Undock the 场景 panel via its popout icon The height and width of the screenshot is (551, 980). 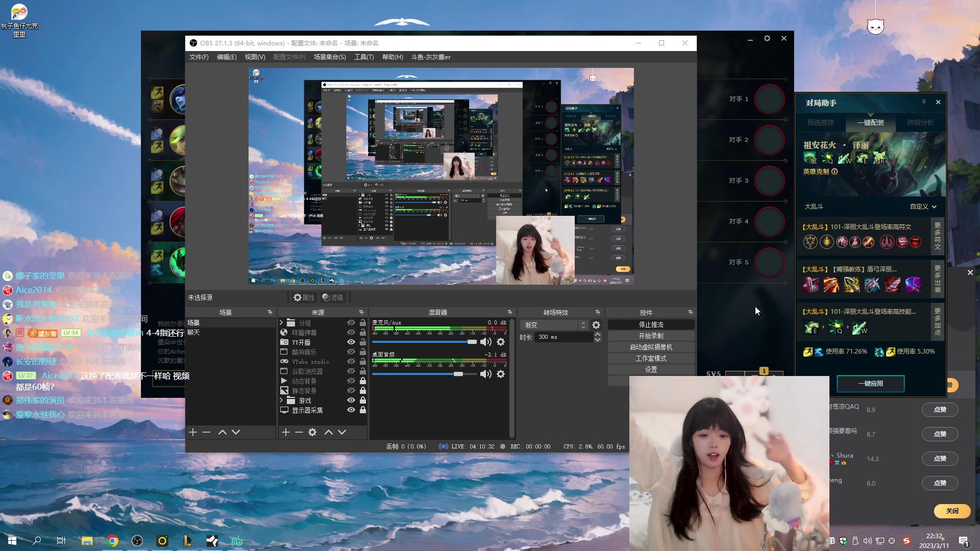[270, 312]
